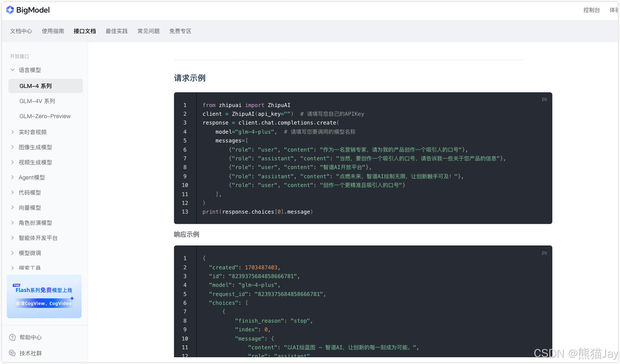
Task: Click the 代码模型 label
Action: pos(30,193)
